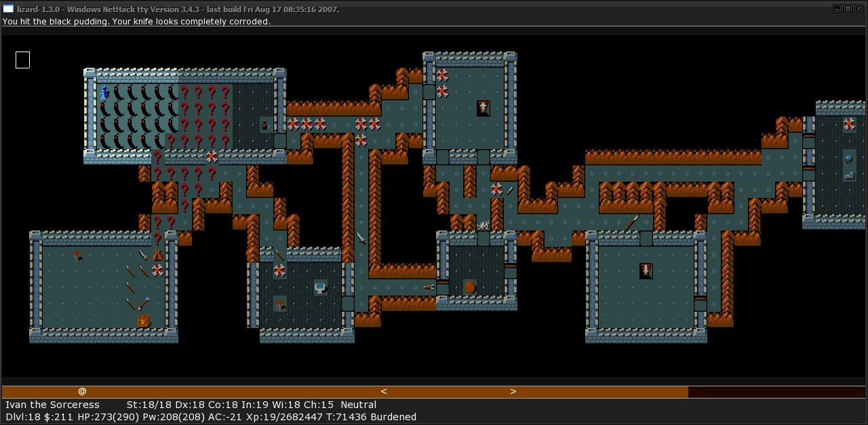Click the red-white item left of the boulder room door

point(429,287)
